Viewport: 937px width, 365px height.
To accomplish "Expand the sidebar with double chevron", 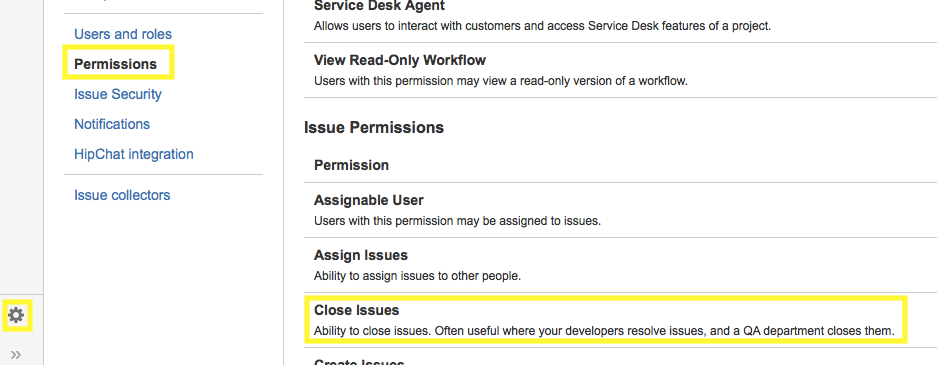I will (x=16, y=355).
